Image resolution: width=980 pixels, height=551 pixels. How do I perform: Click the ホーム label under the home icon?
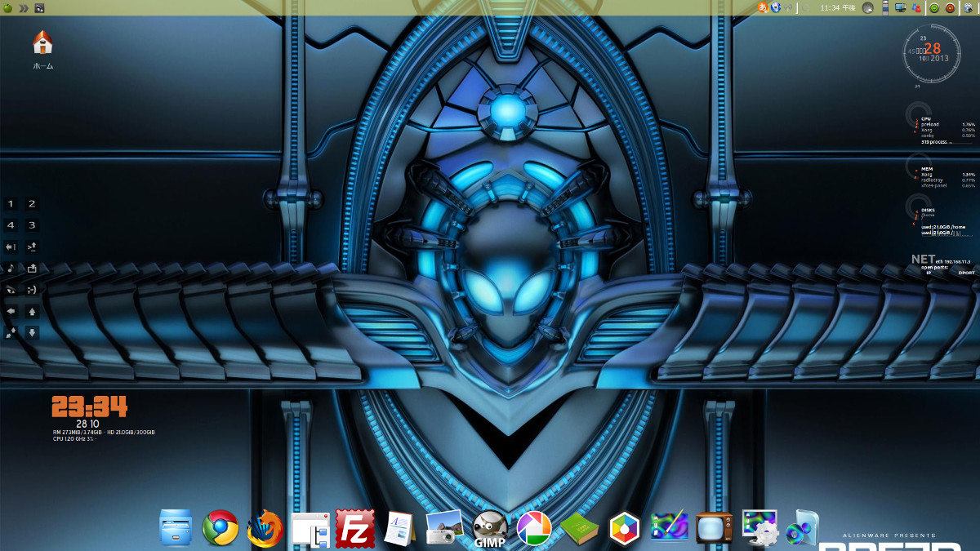[42, 66]
